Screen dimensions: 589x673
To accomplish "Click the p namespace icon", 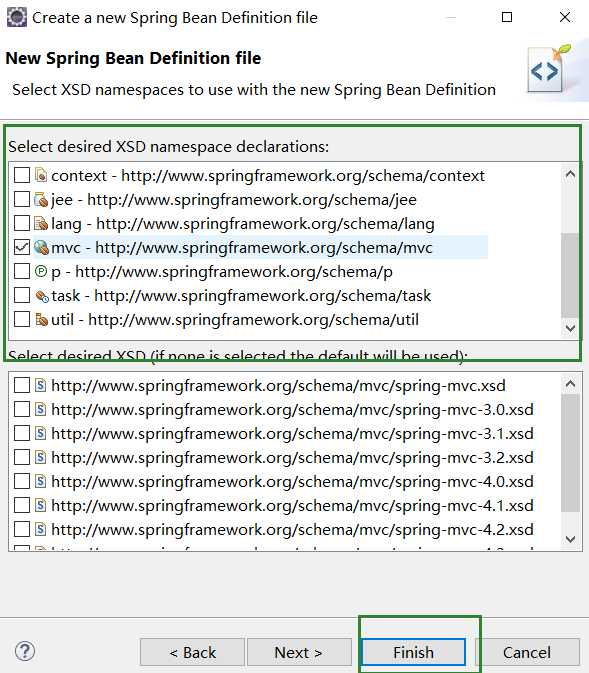I will pos(41,271).
